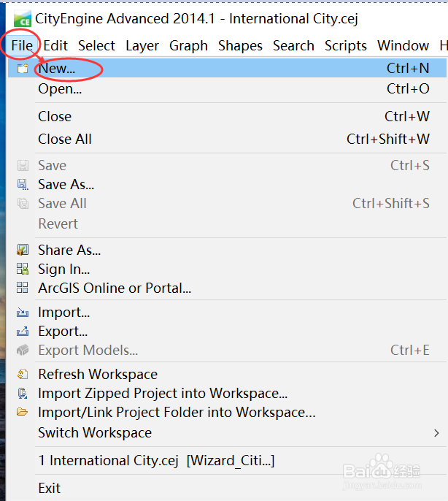Open the Layer menu
The height and width of the screenshot is (501, 448).
pos(142,45)
